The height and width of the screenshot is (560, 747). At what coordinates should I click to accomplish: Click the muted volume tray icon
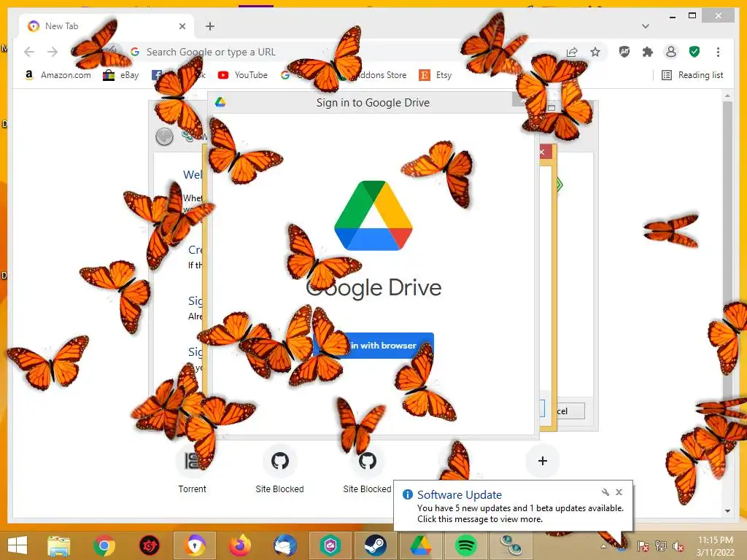click(678, 547)
